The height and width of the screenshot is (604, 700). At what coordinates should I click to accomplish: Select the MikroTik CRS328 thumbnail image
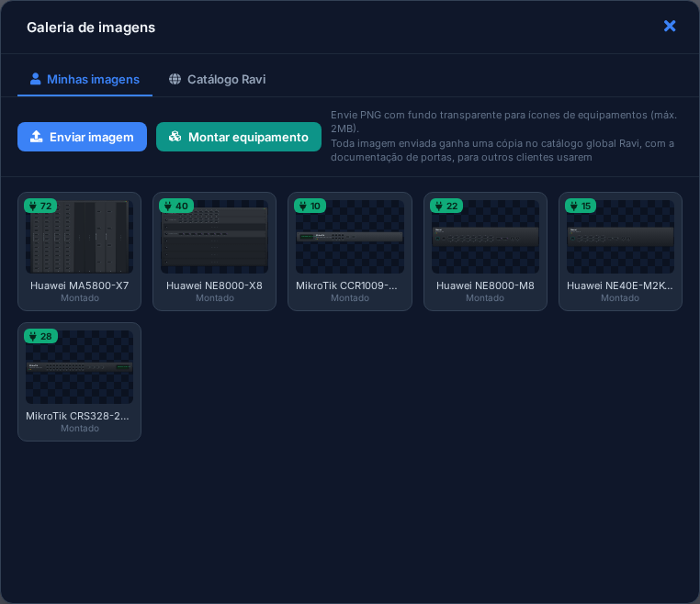[x=80, y=367]
